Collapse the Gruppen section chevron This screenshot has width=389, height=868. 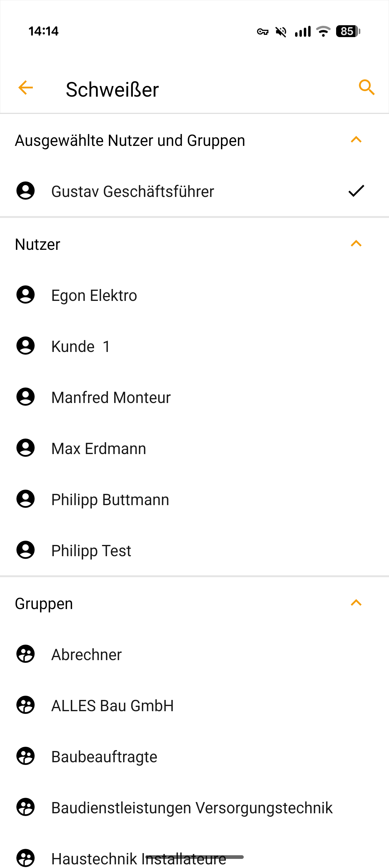coord(356,603)
